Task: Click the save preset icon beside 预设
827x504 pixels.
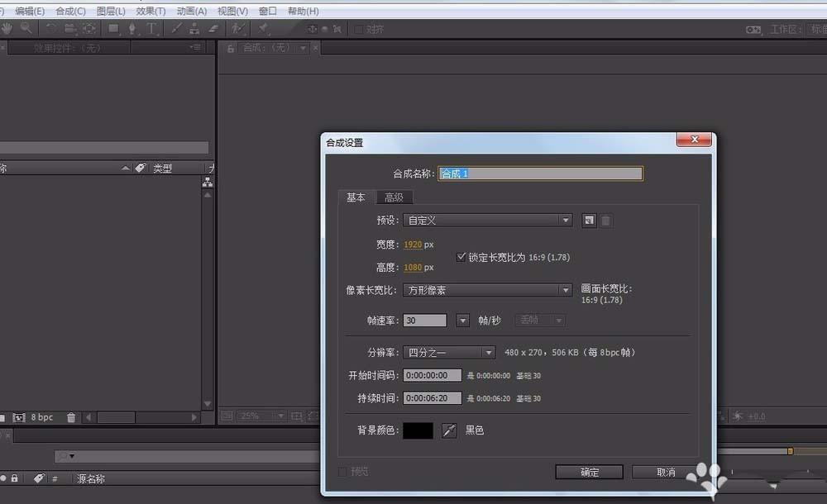Action: (x=589, y=221)
